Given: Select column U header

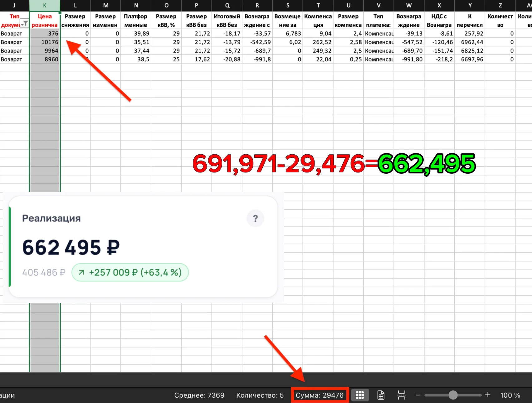Looking at the screenshot, I should tap(348, 5).
